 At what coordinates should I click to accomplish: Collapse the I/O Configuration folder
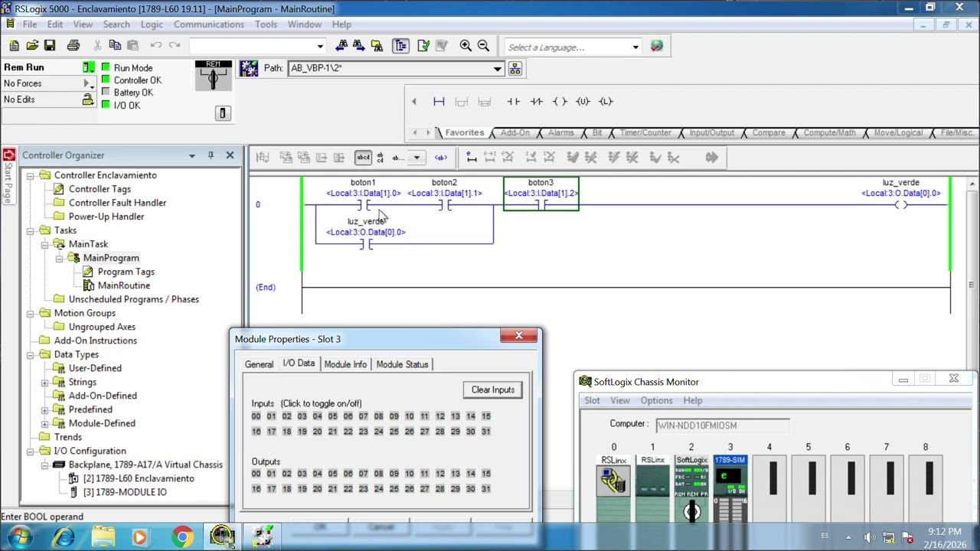tap(31, 451)
